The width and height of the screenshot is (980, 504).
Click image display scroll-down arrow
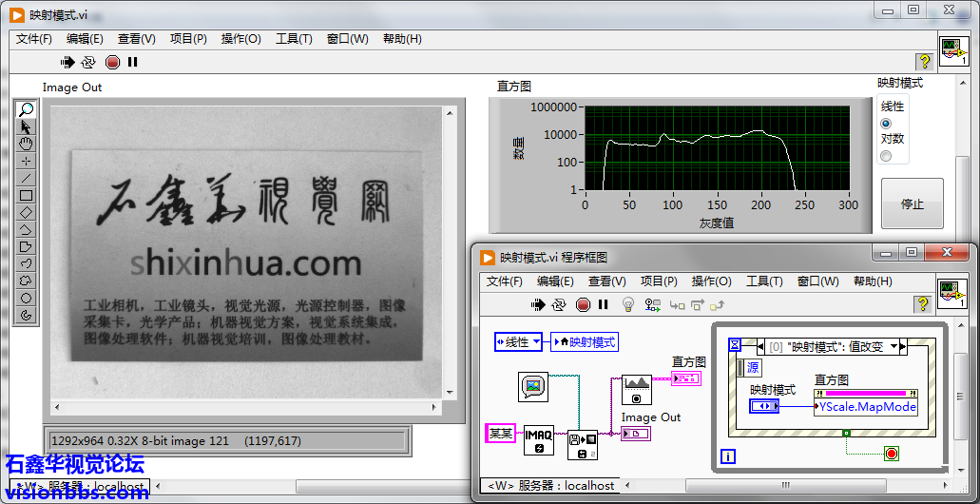point(448,392)
